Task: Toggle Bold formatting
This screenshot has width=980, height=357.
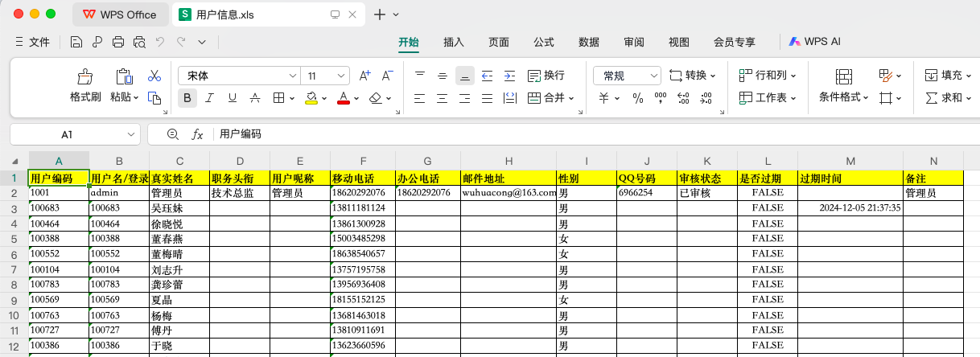Action: 187,98
